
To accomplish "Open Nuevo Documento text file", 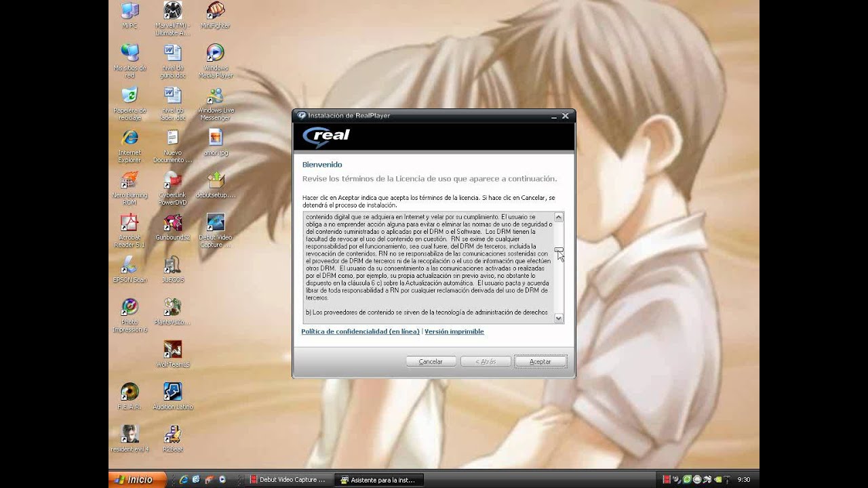I will tap(173, 146).
